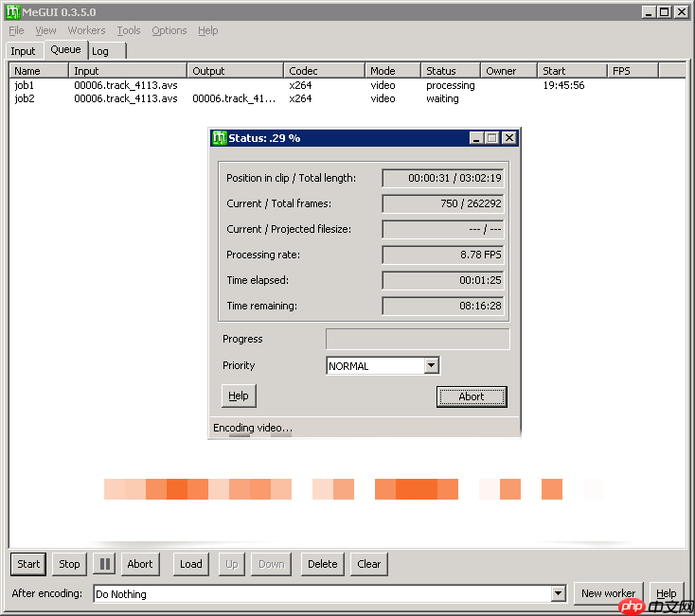Abort encoding in the Status dialog
This screenshot has height=616, width=695.
pyautogui.click(x=472, y=396)
